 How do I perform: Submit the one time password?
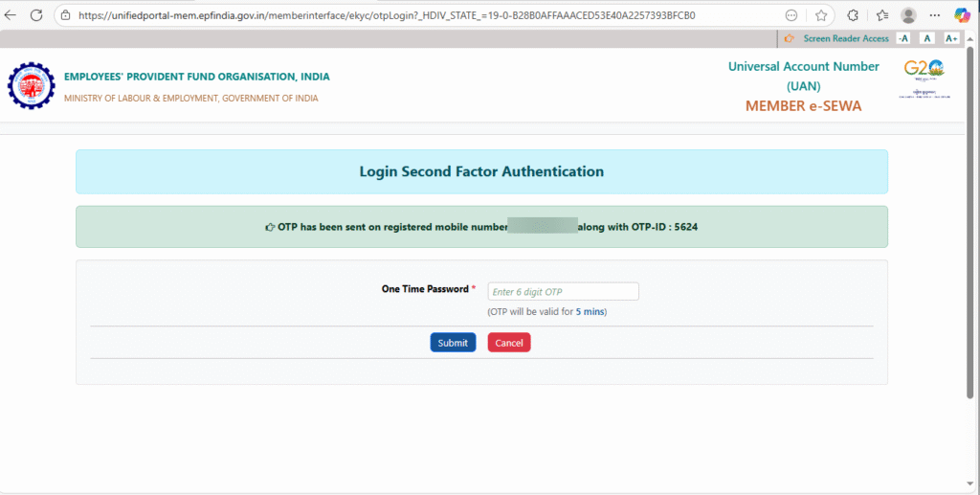click(x=453, y=343)
